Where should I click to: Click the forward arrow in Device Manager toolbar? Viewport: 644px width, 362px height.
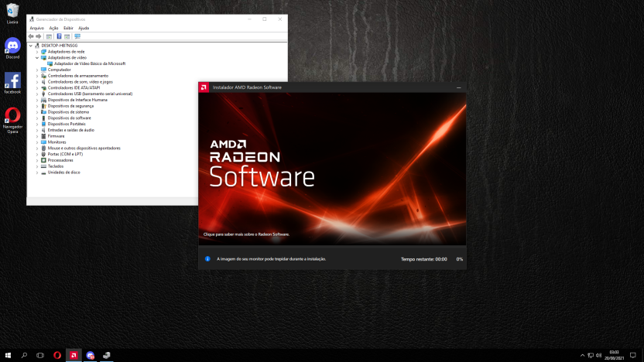point(38,36)
